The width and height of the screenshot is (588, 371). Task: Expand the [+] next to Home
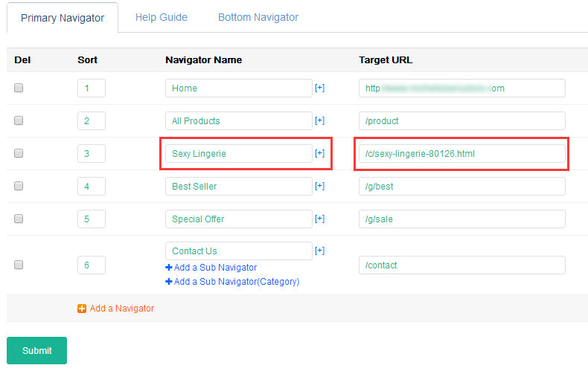[319, 88]
